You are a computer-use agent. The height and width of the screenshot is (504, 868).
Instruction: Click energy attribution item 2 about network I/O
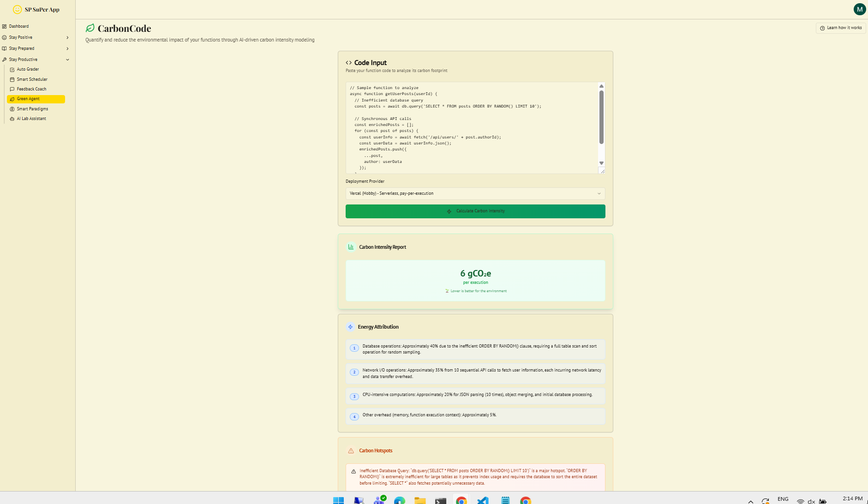(x=475, y=373)
